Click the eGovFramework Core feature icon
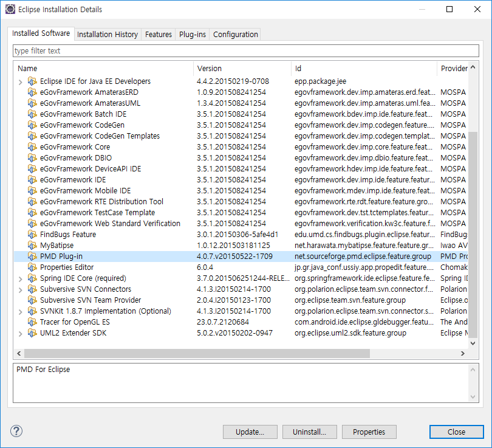The height and width of the screenshot is (448, 492). point(32,147)
